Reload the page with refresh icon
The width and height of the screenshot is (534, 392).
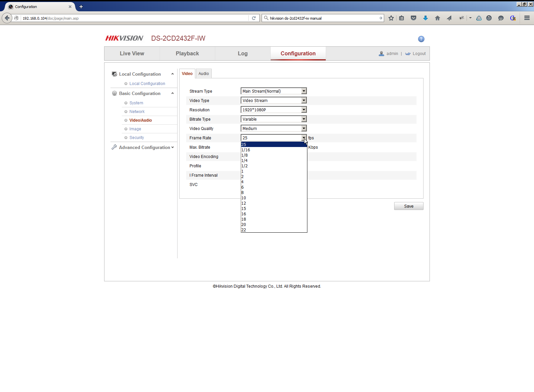coord(254,18)
